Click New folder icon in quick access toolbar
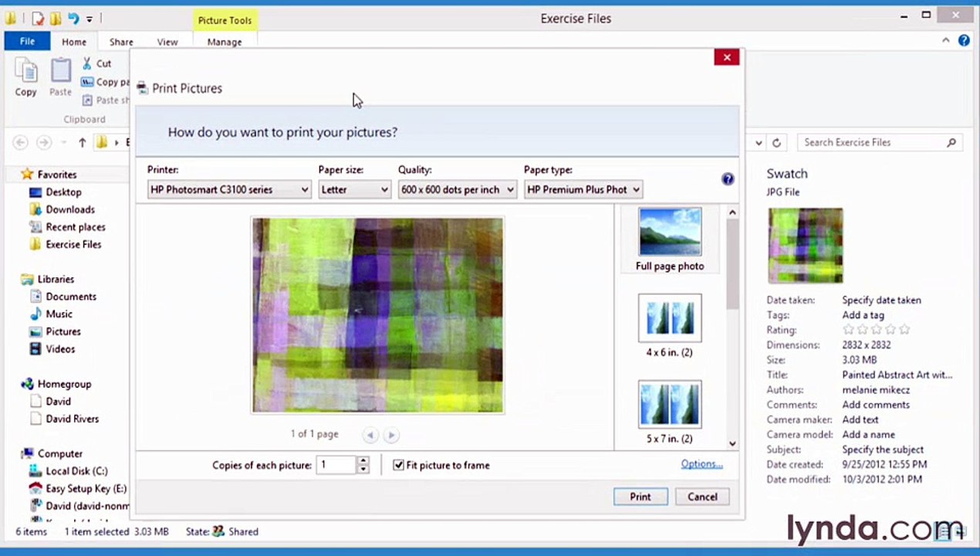 pyautogui.click(x=55, y=18)
